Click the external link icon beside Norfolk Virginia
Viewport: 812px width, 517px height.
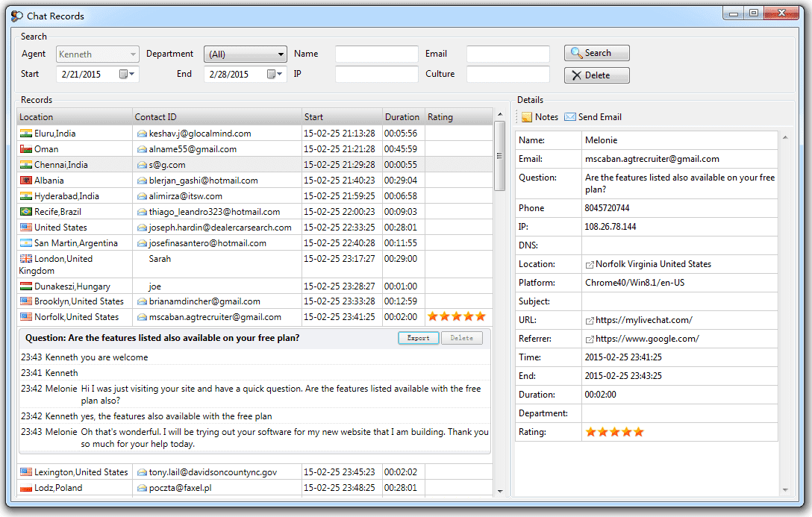click(589, 263)
